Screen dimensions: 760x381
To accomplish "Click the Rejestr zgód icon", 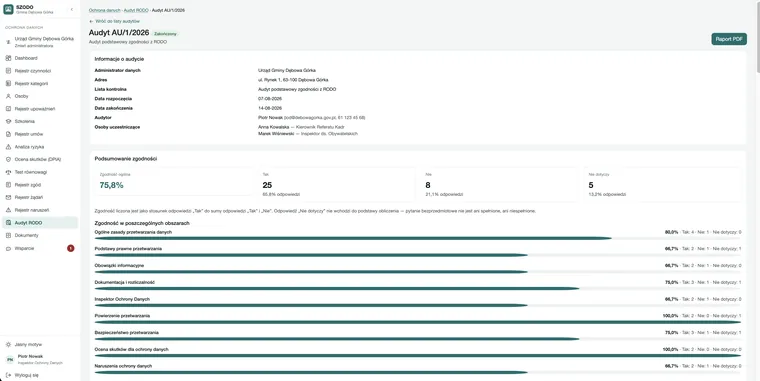I will 8,185.
